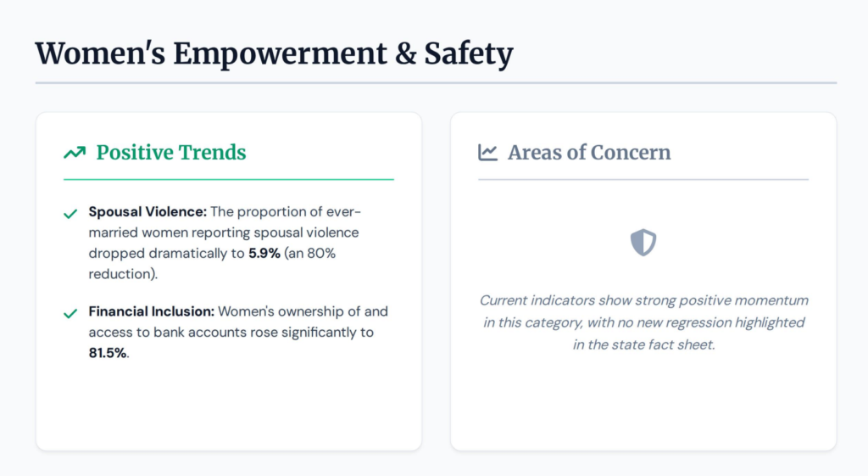Click the gray divider under Areas of Concern

coord(643,180)
